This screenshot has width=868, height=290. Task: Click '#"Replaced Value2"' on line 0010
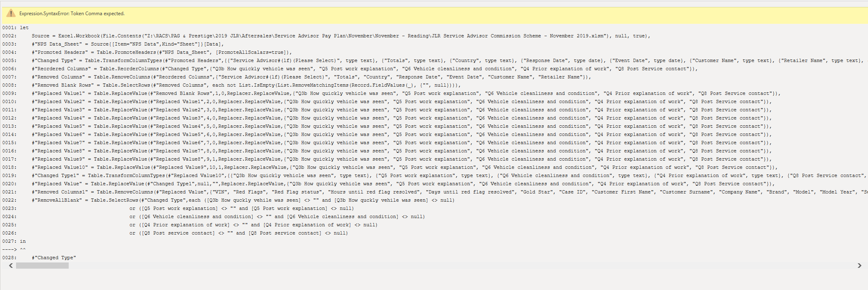(x=58, y=101)
